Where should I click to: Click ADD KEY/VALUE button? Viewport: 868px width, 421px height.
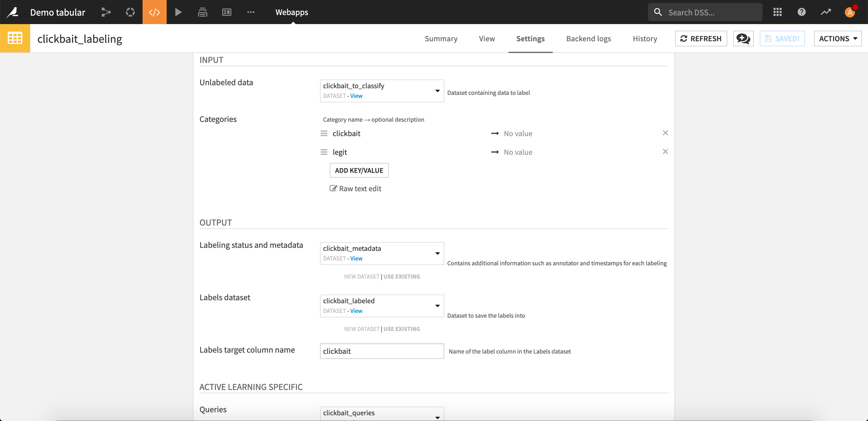(x=359, y=170)
